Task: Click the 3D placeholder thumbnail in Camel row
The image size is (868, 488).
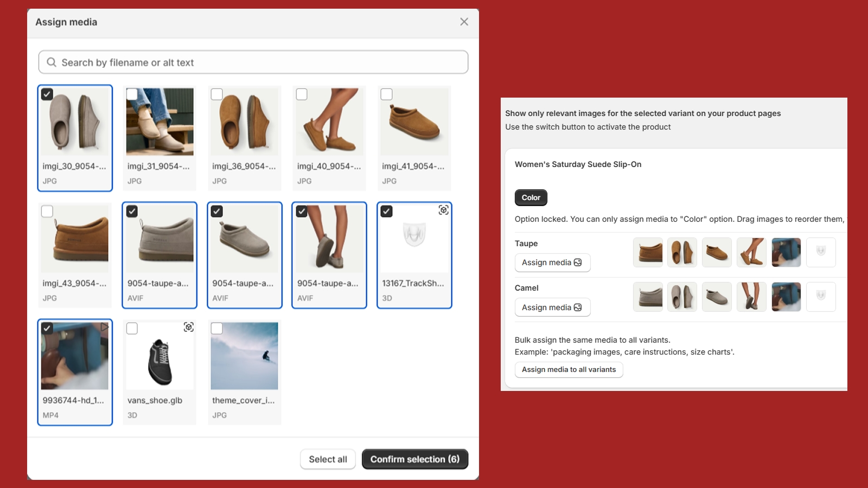Action: [x=820, y=297]
